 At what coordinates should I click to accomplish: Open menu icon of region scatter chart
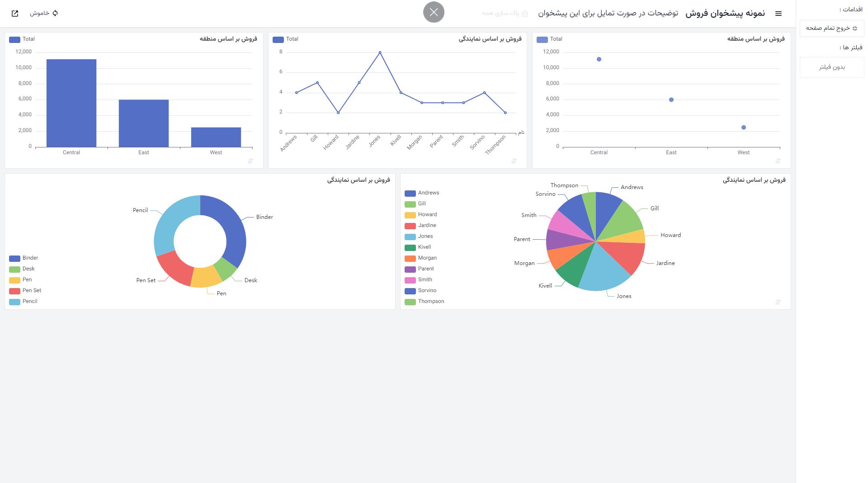coord(778,161)
